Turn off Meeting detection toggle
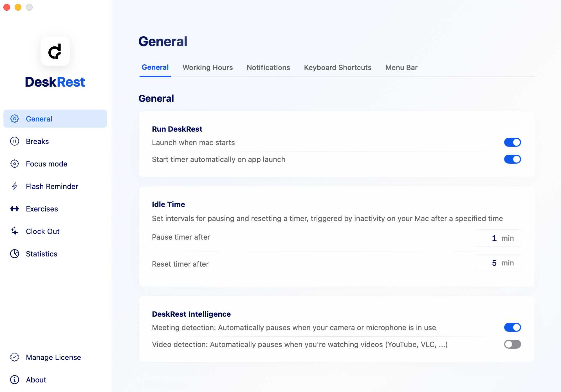 click(512, 327)
